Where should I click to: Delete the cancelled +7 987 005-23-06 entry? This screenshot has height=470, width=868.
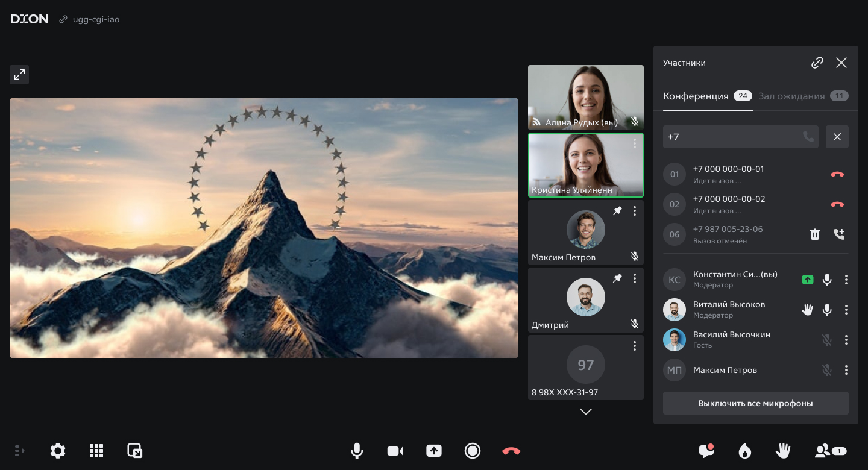pos(815,234)
